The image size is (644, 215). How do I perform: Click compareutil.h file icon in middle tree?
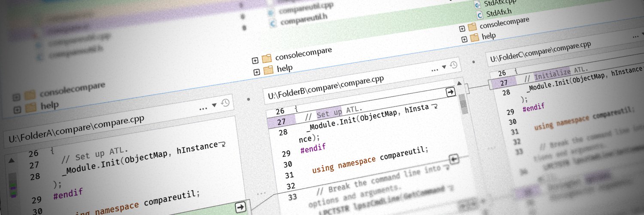pos(272,24)
